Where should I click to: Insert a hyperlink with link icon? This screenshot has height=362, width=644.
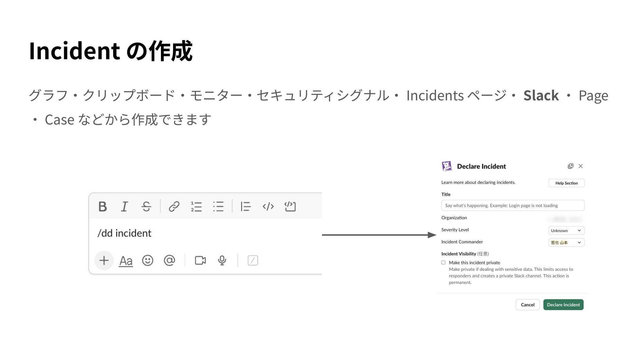pos(174,206)
